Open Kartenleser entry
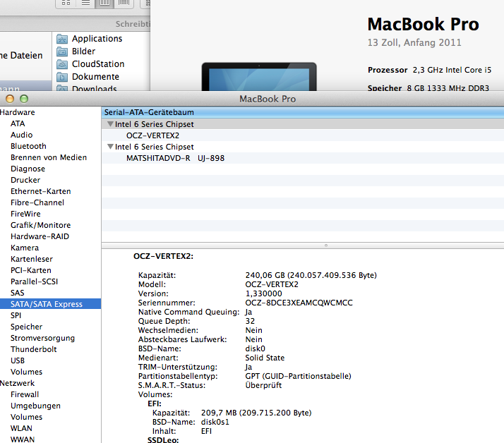504x443 pixels. [32, 259]
